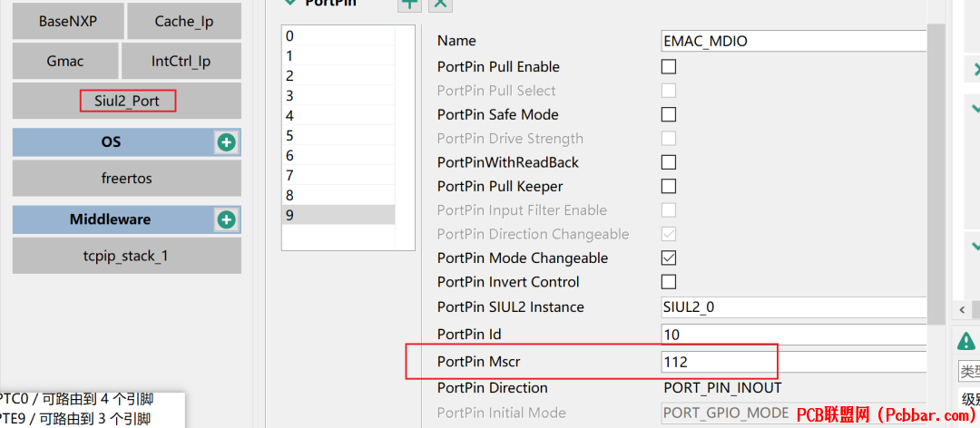This screenshot has height=428, width=980.
Task: Add a new PortPin entry
Action: tap(409, 4)
